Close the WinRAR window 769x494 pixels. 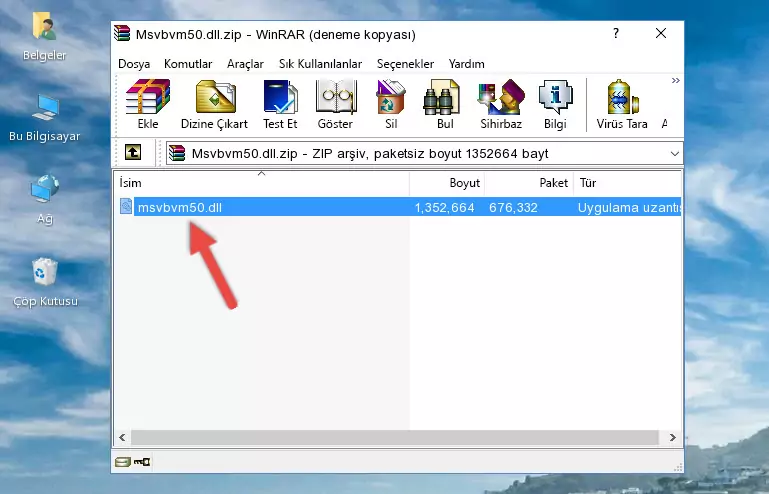point(661,33)
